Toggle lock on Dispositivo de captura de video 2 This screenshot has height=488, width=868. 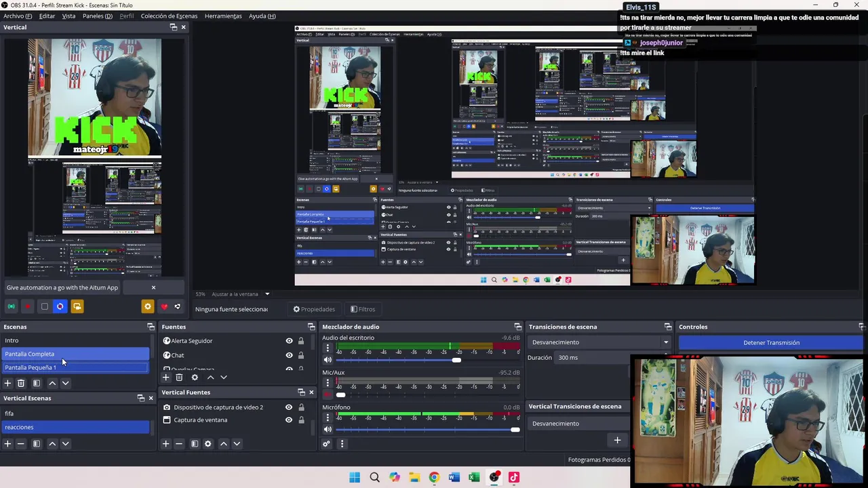[x=301, y=407]
